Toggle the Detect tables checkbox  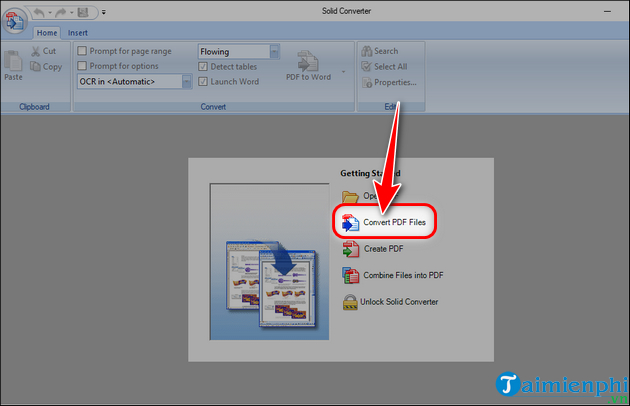(x=203, y=67)
